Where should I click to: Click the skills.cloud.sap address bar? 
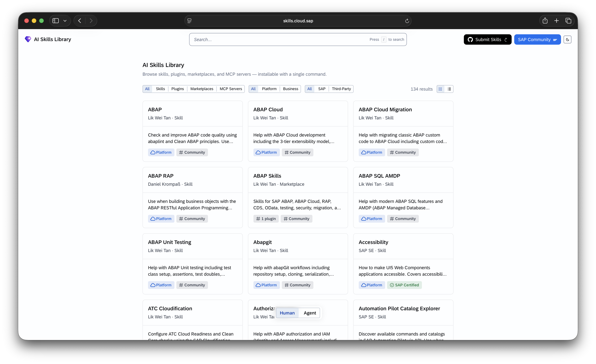click(298, 21)
